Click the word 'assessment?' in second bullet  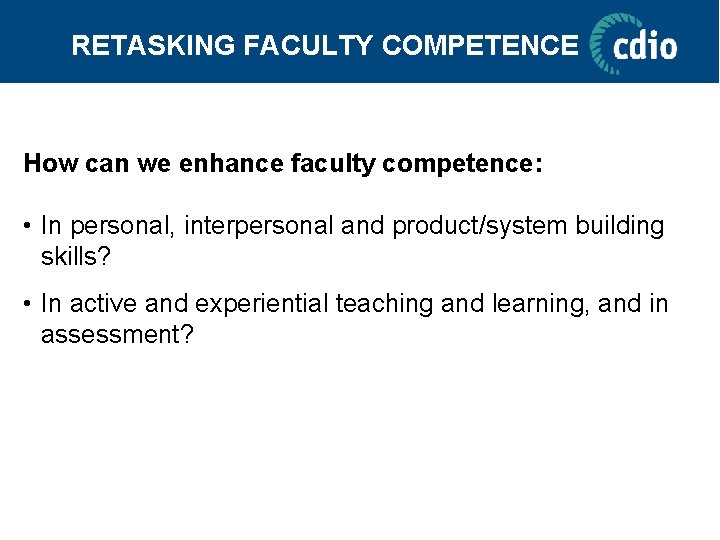[x=117, y=333]
